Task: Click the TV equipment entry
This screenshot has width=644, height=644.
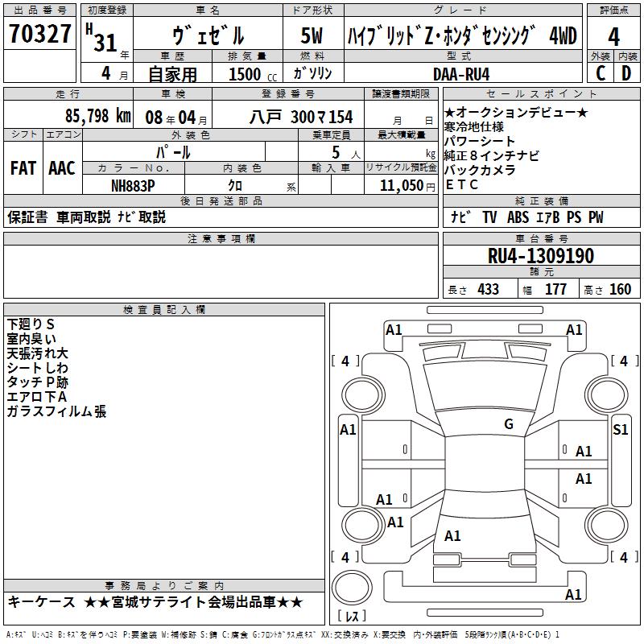Action: pos(489,217)
